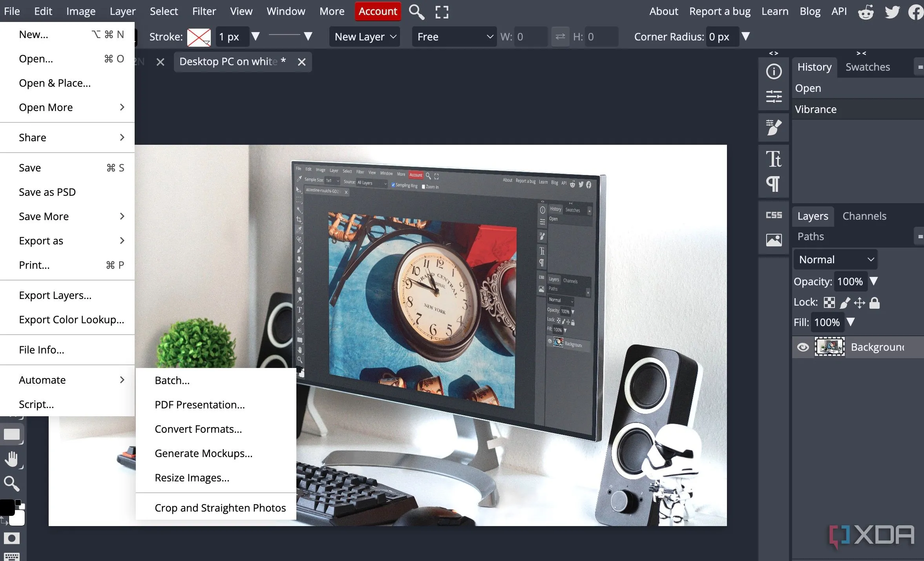Screen dimensions: 924x561
Task: Select the Hand tool in toolbar
Action: pos(12,459)
